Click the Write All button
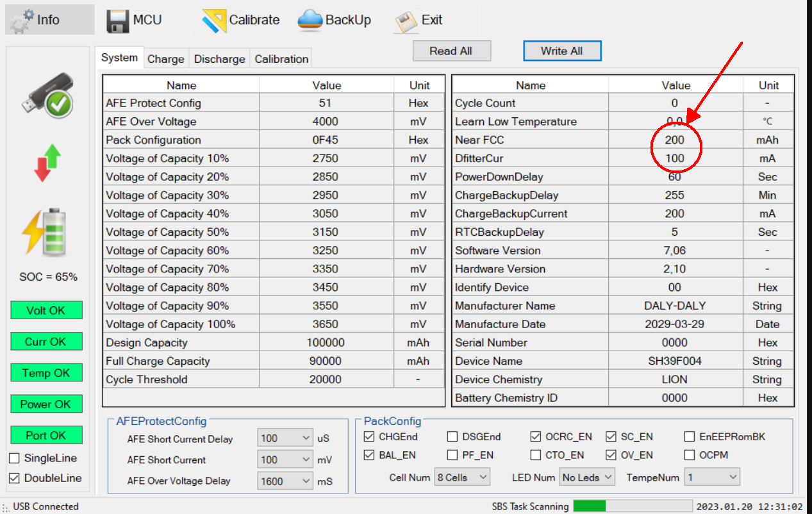Viewport: 812px width, 514px height. click(x=562, y=51)
